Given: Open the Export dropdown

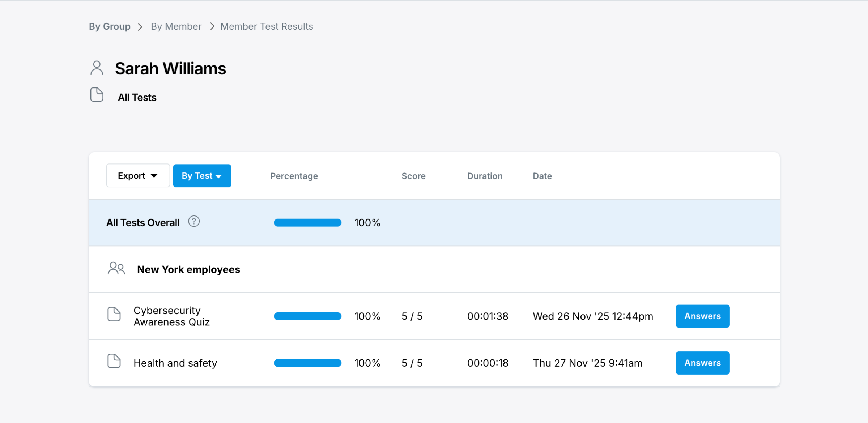Looking at the screenshot, I should click(138, 175).
